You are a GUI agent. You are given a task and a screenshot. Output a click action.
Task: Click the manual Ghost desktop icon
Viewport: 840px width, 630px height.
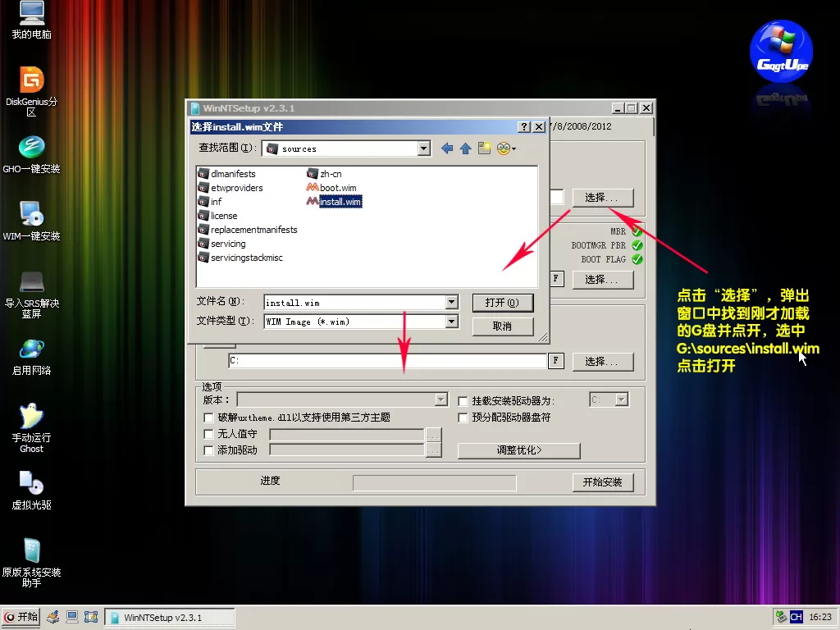pos(31,417)
